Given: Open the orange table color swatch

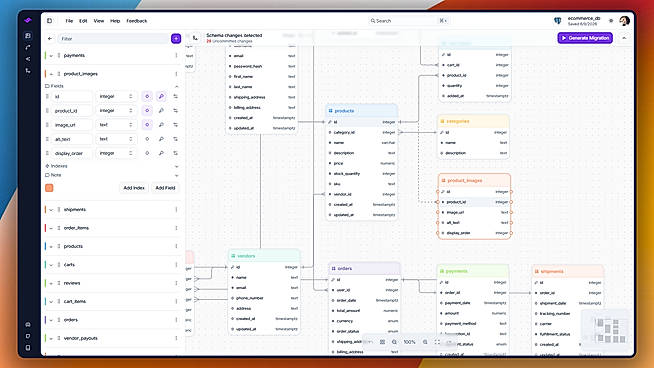Looking at the screenshot, I should [49, 188].
